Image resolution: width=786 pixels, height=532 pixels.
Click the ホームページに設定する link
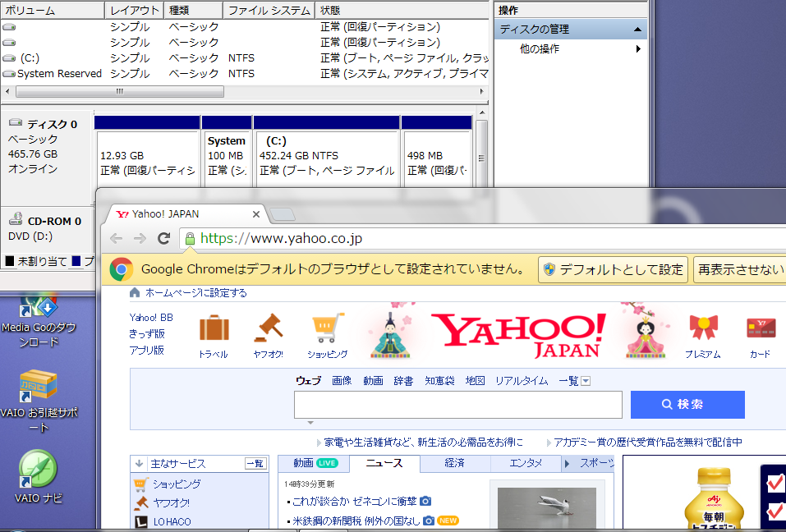pos(196,292)
